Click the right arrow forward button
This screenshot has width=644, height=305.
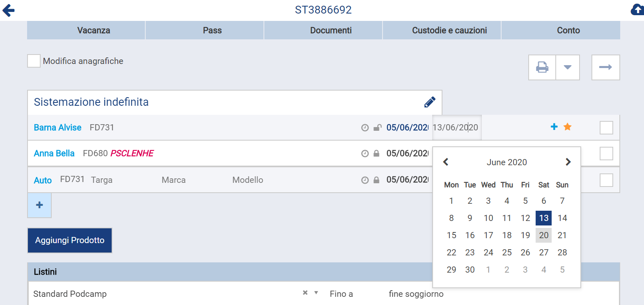click(605, 67)
